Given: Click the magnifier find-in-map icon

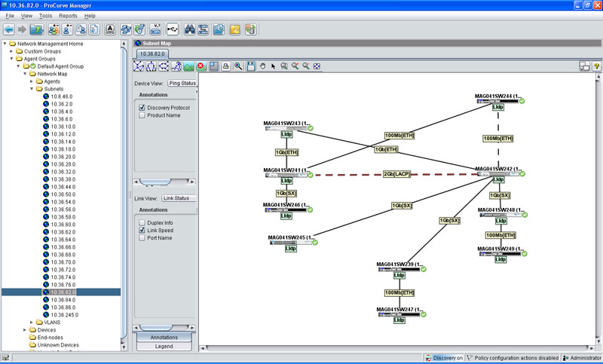Looking at the screenshot, I should [238, 66].
